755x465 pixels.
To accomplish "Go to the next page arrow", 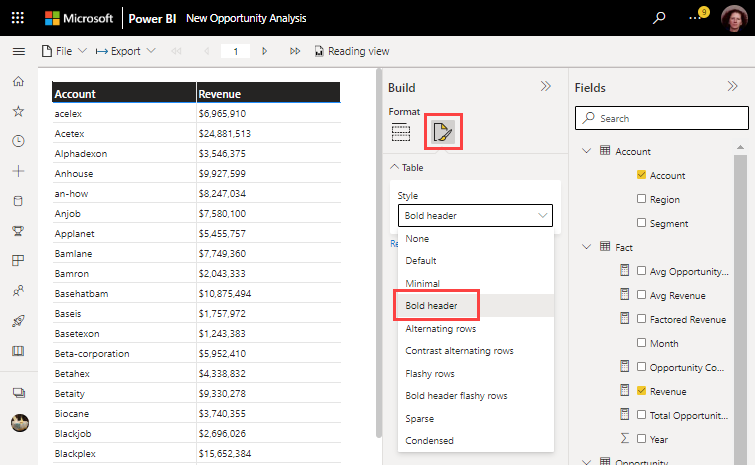I will pos(264,51).
